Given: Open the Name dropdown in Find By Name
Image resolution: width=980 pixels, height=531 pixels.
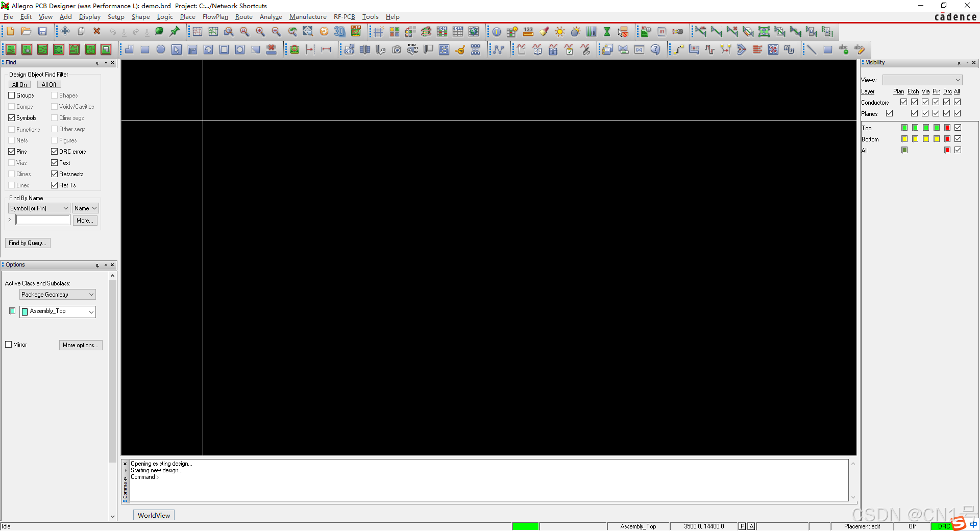Looking at the screenshot, I should click(x=85, y=208).
